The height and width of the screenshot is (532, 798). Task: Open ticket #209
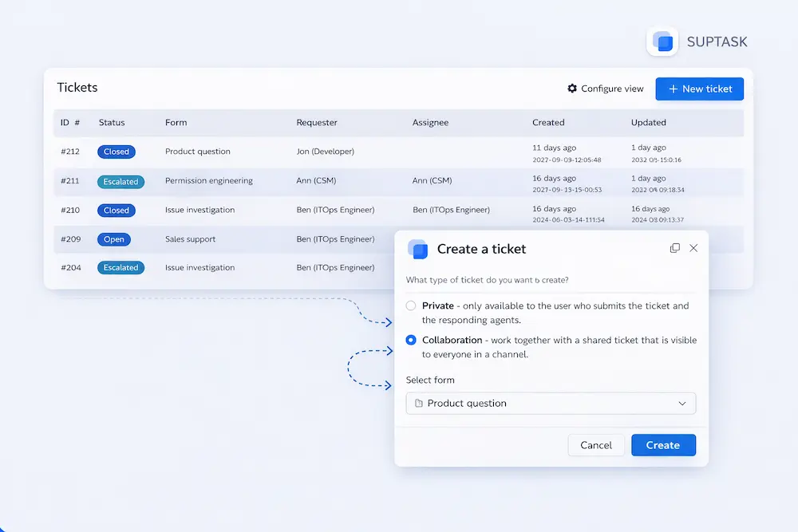tap(71, 239)
